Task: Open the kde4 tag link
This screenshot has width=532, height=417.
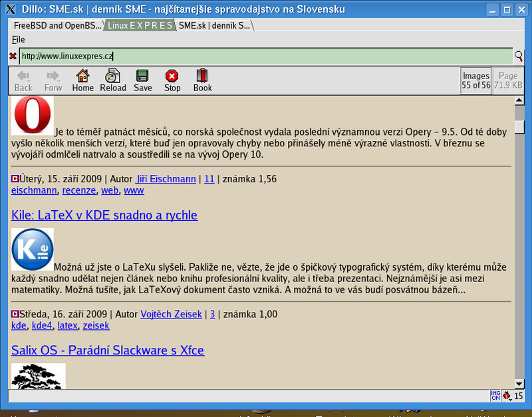Action: click(x=42, y=325)
